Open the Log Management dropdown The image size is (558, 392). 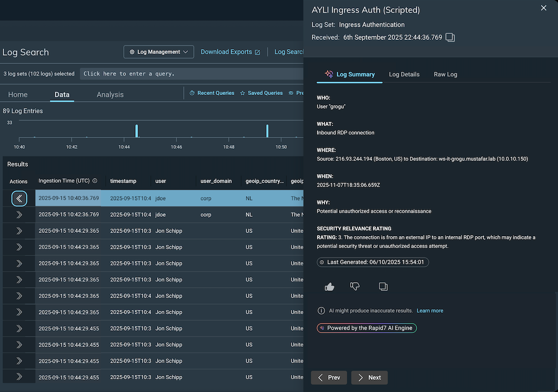[x=159, y=52]
